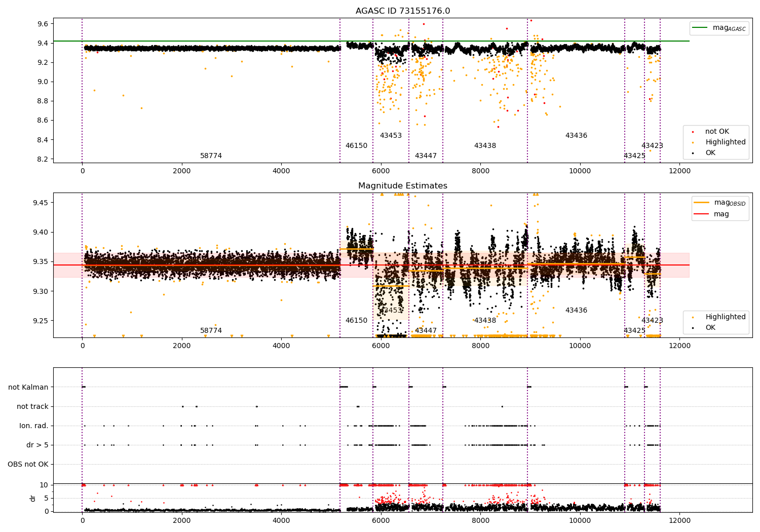Screen dimensions: 760x532
Task: Click the 'dr > 5' axis label
Action: [x=37, y=445]
